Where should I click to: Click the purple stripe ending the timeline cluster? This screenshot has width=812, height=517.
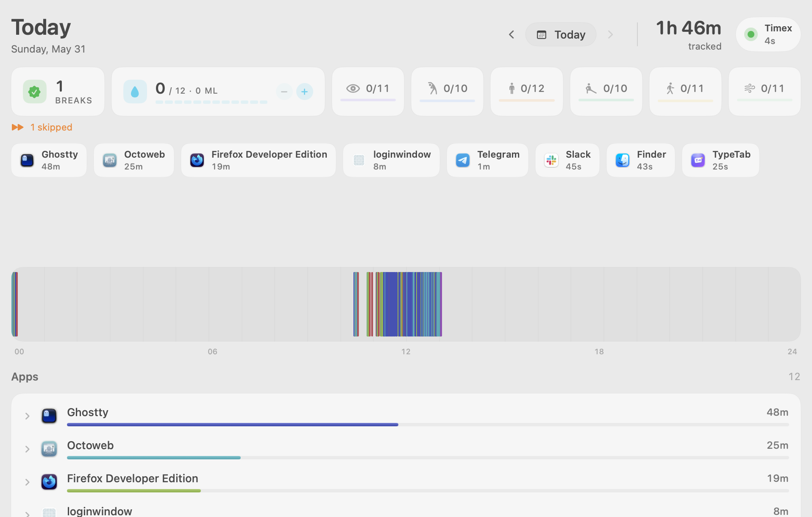(x=441, y=304)
